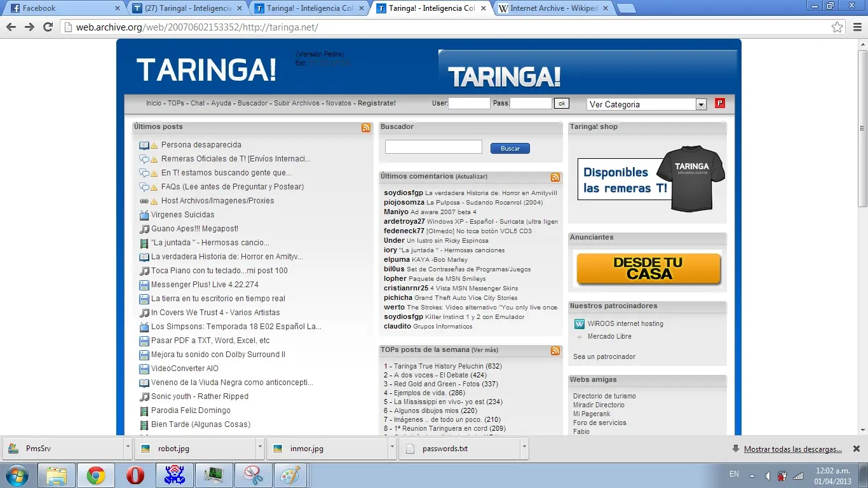Click the red P icon beside category
Screen dimensions: 868x488
pyautogui.click(x=720, y=104)
